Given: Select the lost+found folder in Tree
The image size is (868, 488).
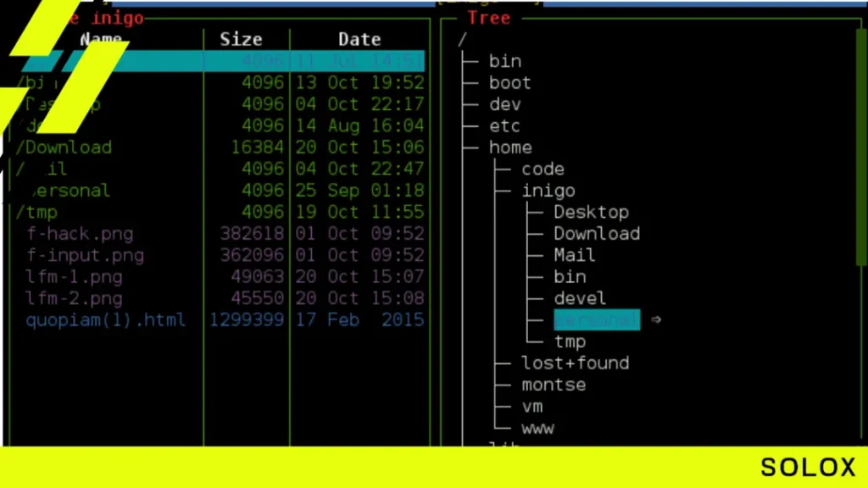Looking at the screenshot, I should [576, 363].
